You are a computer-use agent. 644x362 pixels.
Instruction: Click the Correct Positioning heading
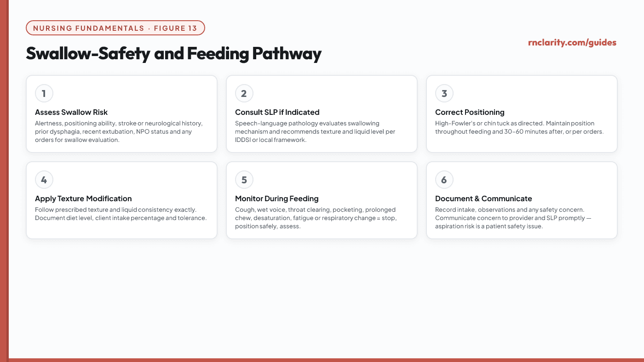[470, 112]
